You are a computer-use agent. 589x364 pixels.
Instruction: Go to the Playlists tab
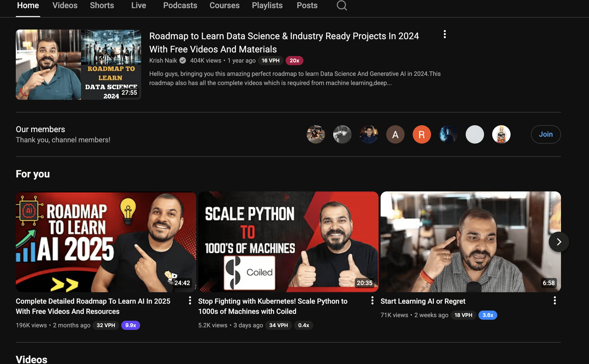click(x=267, y=5)
